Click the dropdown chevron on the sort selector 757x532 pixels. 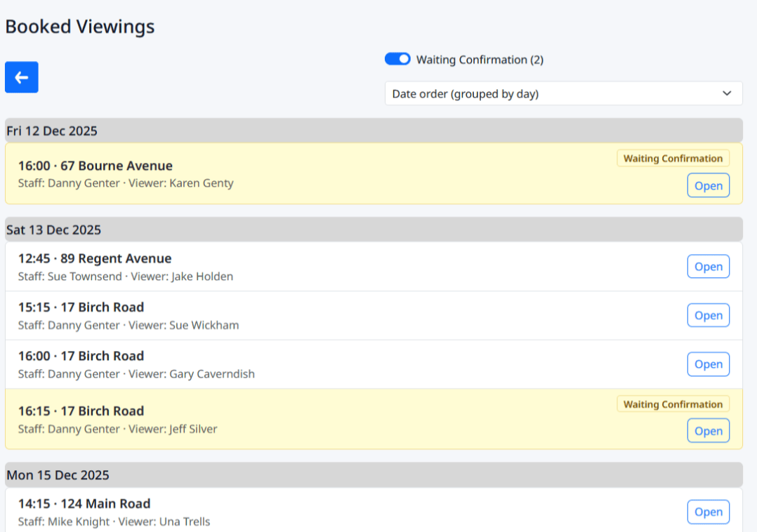(727, 93)
